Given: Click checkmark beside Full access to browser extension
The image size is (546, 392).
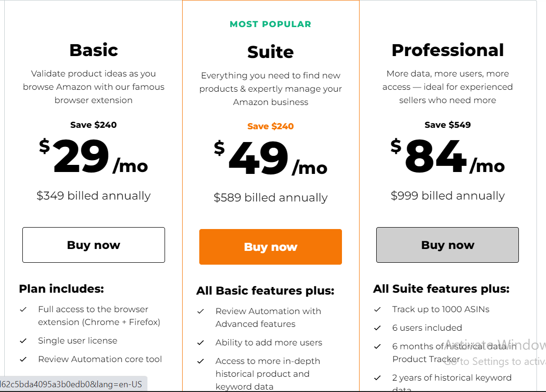Looking at the screenshot, I should [x=23, y=310].
